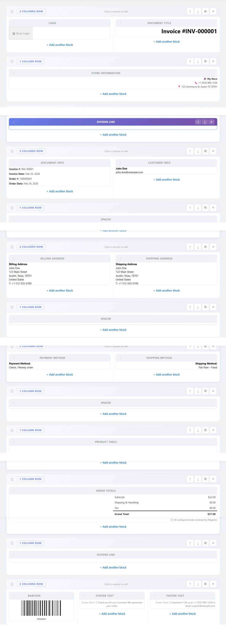Duplicate the row containing the Logo block
Viewport: 226px width, 644px height.
pyautogui.click(x=205, y=12)
